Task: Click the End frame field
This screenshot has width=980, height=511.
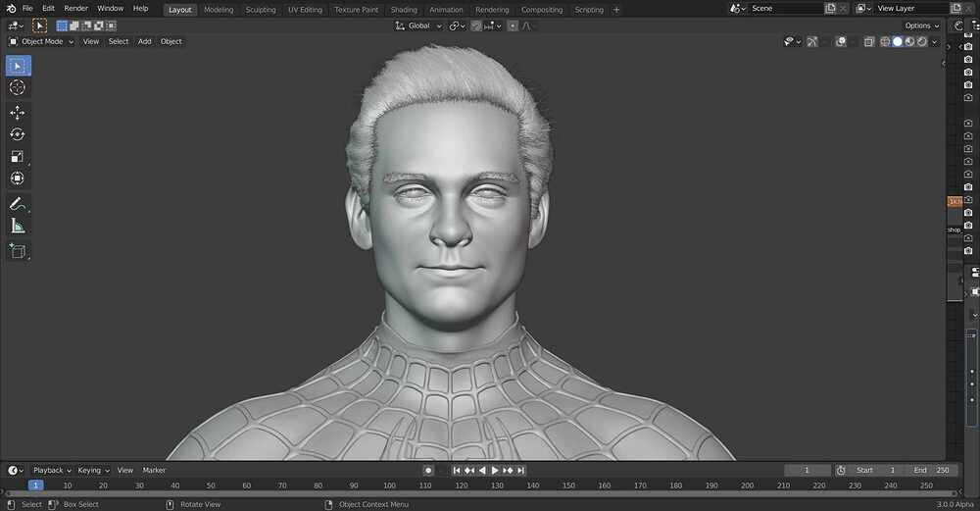Action: point(932,471)
